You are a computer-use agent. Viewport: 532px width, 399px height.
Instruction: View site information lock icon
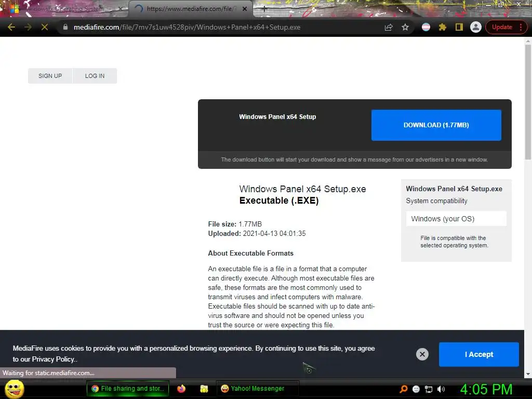click(x=65, y=27)
